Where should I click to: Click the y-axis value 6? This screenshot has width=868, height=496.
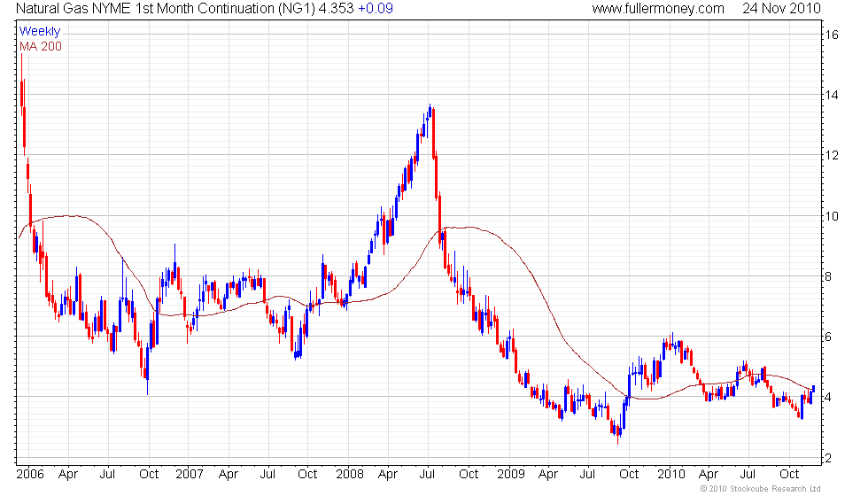pyautogui.click(x=828, y=337)
